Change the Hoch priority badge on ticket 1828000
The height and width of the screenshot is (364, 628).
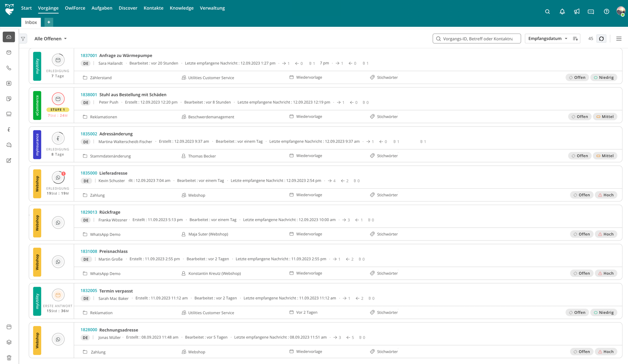606,351
